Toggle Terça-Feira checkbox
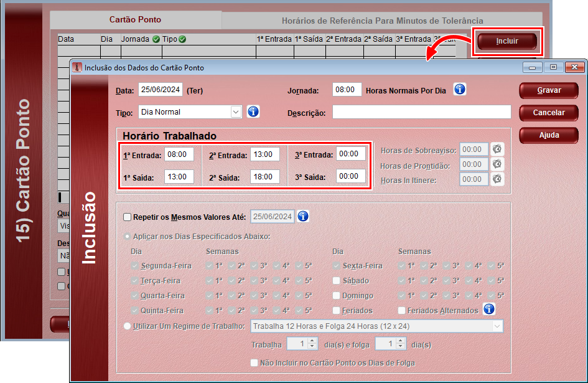The width and height of the screenshot is (588, 383). (x=134, y=280)
